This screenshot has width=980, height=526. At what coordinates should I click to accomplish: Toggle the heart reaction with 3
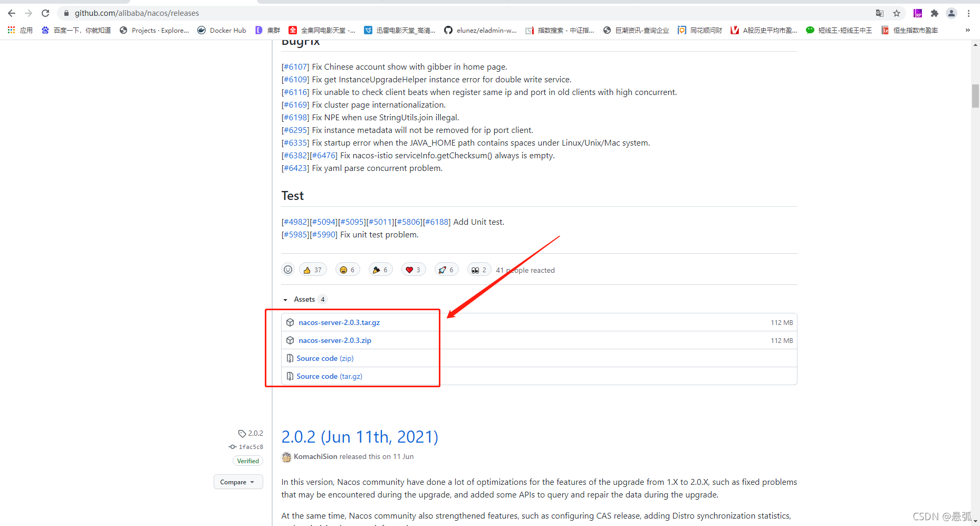[414, 270]
